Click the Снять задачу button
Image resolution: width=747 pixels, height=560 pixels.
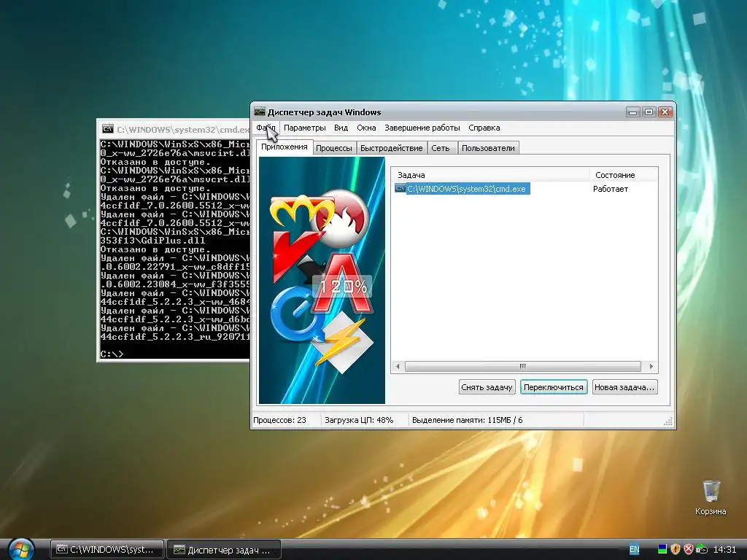point(487,387)
